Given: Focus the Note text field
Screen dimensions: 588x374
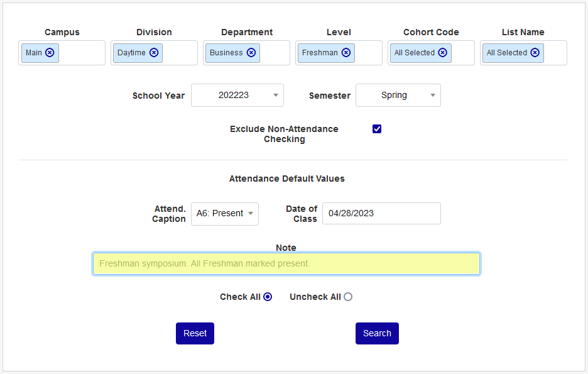Looking at the screenshot, I should click(x=286, y=264).
